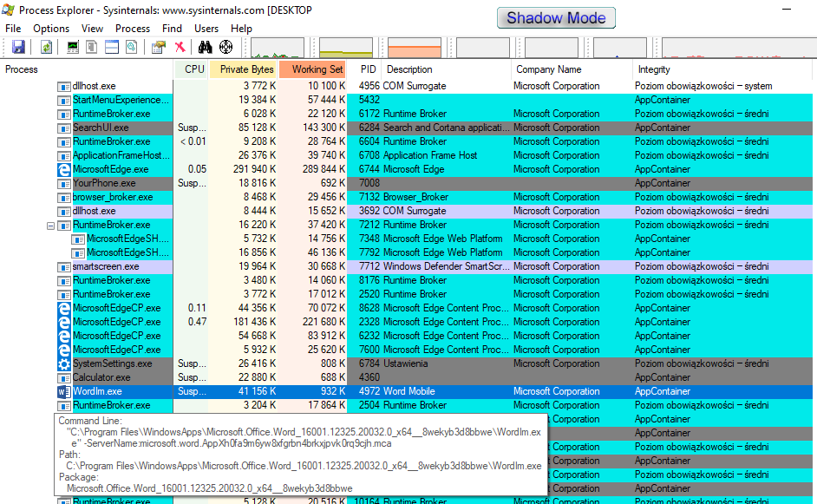Sort by the Working Set column header
Screen dimensions: 817x504
[x=317, y=69]
